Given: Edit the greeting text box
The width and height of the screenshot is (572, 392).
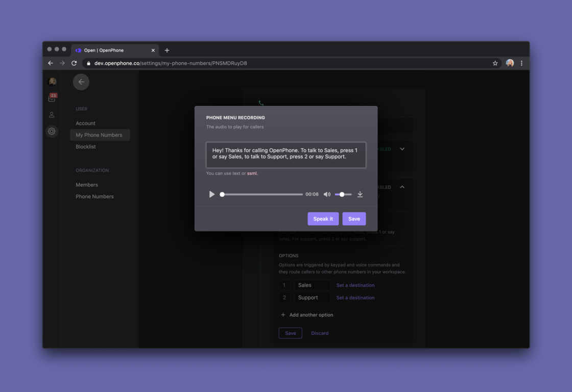Looking at the screenshot, I should 286,155.
